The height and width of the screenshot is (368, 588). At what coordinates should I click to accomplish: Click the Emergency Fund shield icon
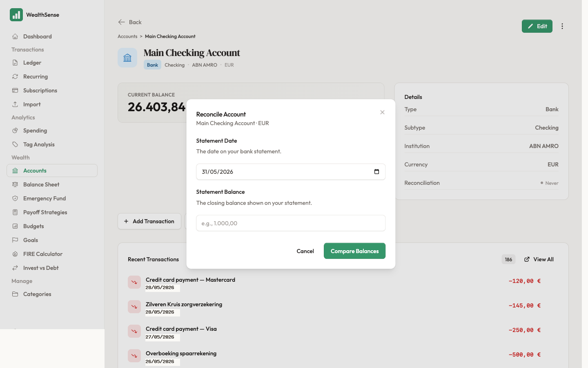tap(15, 198)
